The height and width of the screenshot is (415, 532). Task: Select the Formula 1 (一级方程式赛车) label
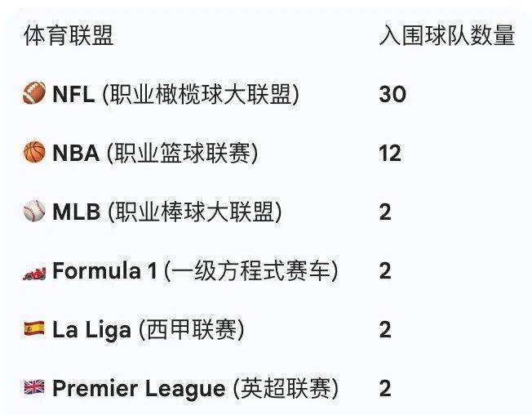pyautogui.click(x=195, y=271)
